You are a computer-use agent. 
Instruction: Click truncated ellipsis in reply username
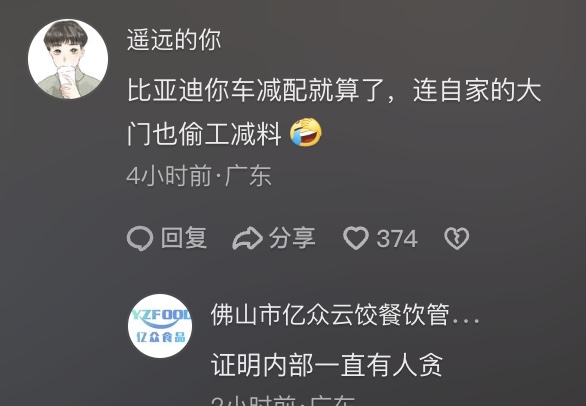point(466,321)
